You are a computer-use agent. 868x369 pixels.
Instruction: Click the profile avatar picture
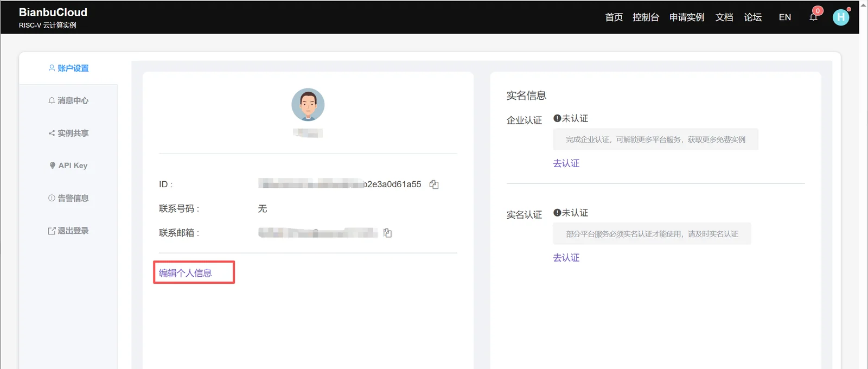tap(308, 105)
